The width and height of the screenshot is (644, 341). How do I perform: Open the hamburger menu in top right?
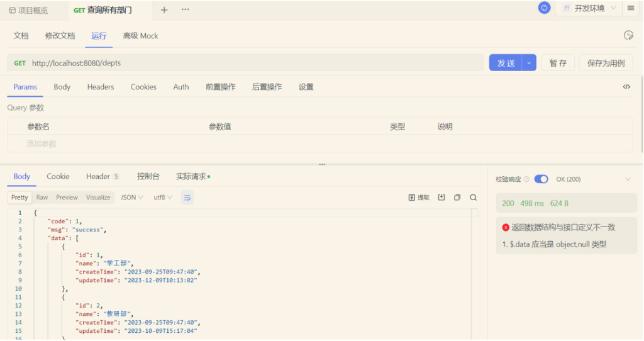pos(630,8)
